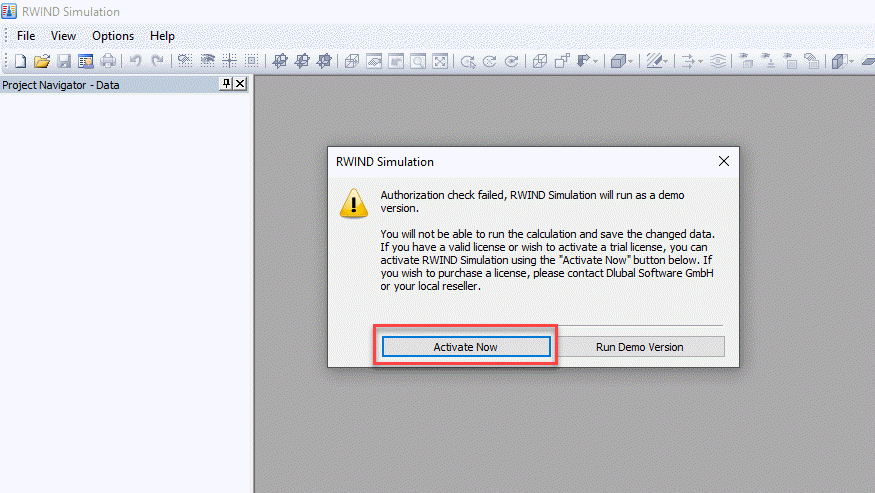Screen dimensions: 875x493
Task: Click the yellow warning triangle icon in dialog
Action: coord(354,203)
